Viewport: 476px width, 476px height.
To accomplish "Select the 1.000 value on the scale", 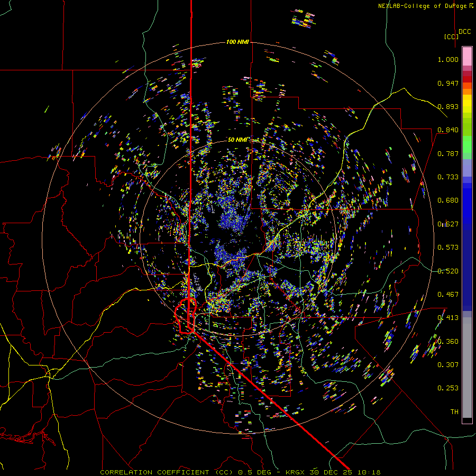I will tap(448, 59).
